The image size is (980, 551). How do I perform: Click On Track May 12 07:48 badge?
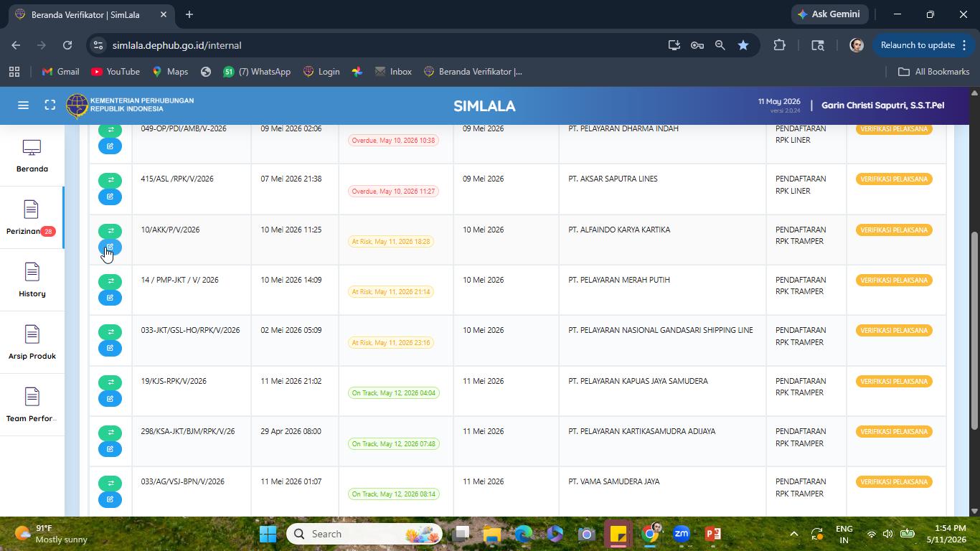(393, 444)
